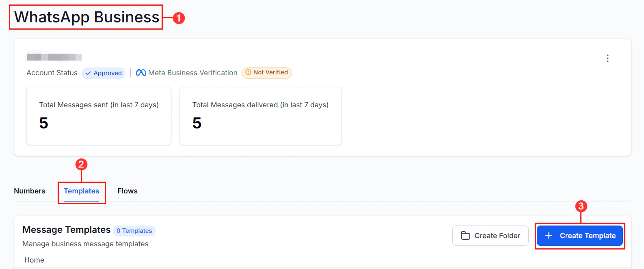Click red annotation marker number 3
This screenshot has width=644, height=269.
(581, 206)
